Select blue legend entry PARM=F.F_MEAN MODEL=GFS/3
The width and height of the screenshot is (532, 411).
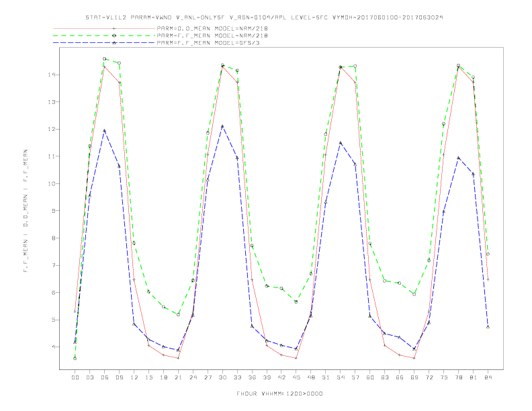(208, 43)
